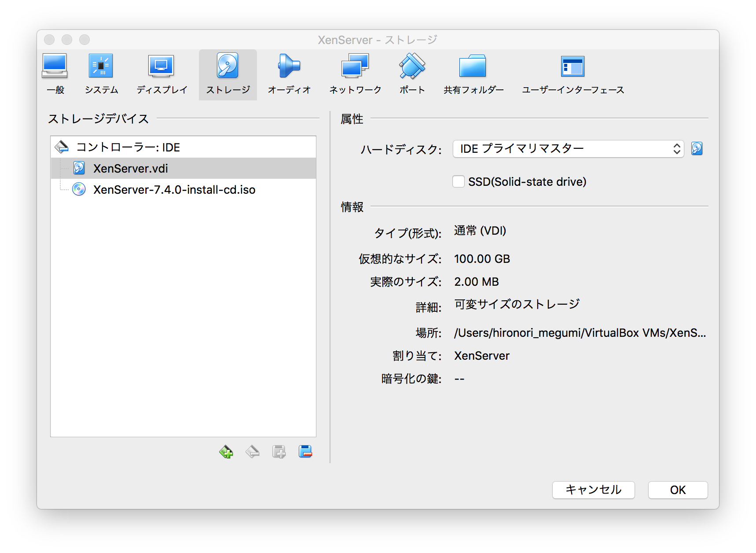Click the 可変サイズのストレージ detail value
The height and width of the screenshot is (553, 756).
pos(517,304)
